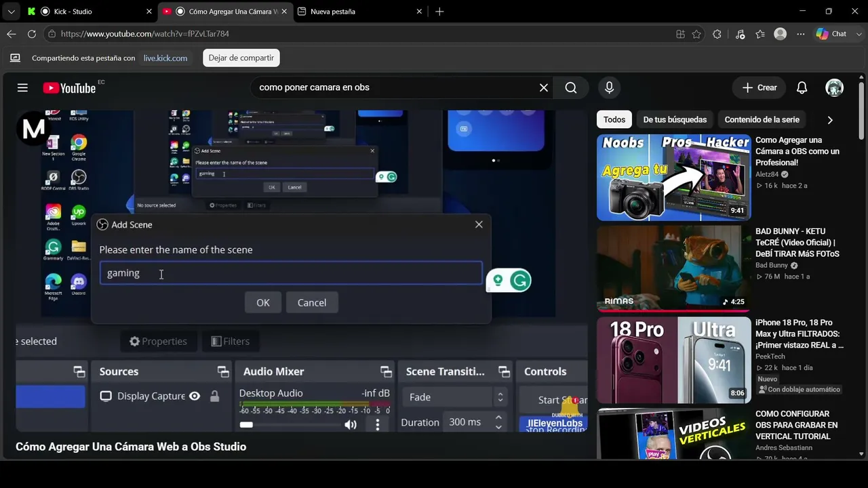This screenshot has width=868, height=488.
Task: Cancel the Add Scene dialog
Action: (x=312, y=302)
